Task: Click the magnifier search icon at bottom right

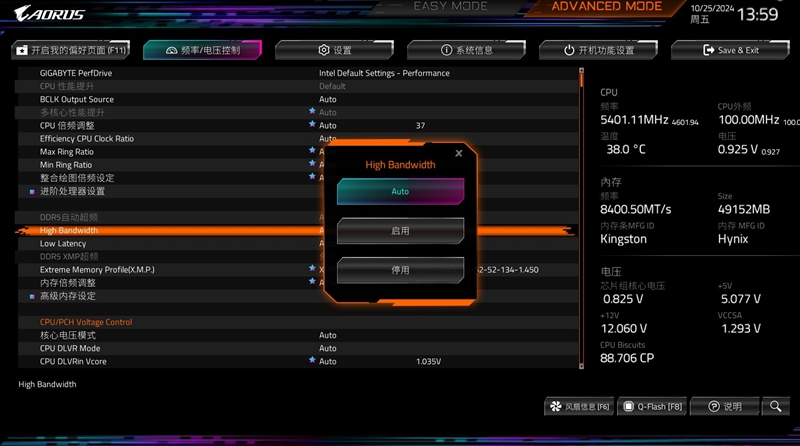Action: click(775, 407)
